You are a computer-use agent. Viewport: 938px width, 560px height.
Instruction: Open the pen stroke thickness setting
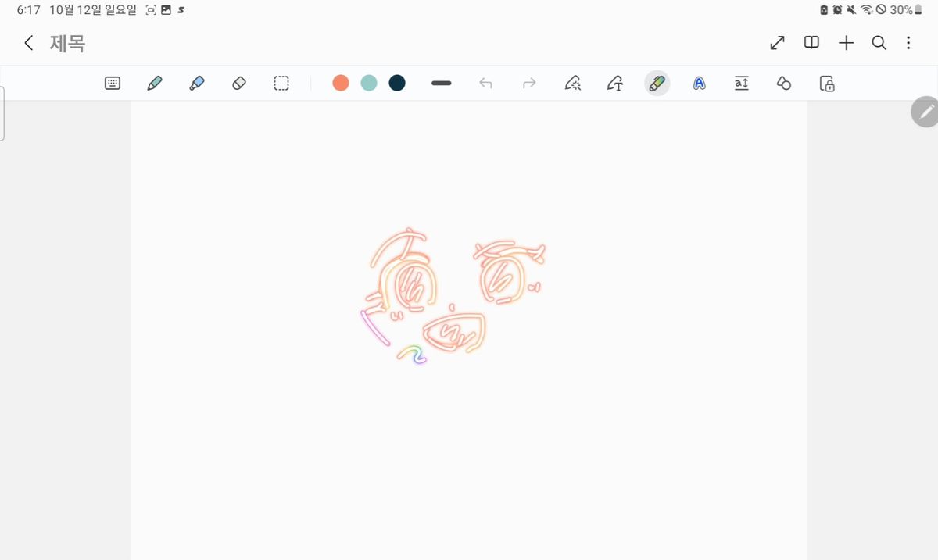442,83
